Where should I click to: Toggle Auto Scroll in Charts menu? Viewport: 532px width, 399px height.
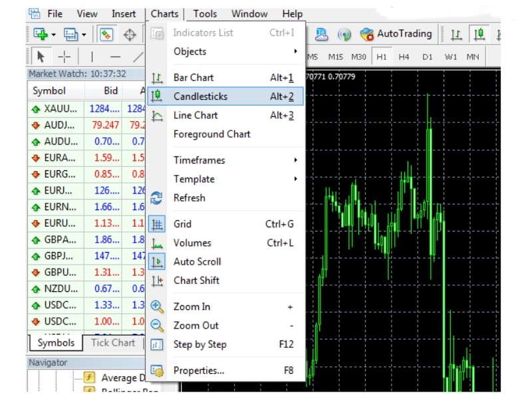click(197, 262)
